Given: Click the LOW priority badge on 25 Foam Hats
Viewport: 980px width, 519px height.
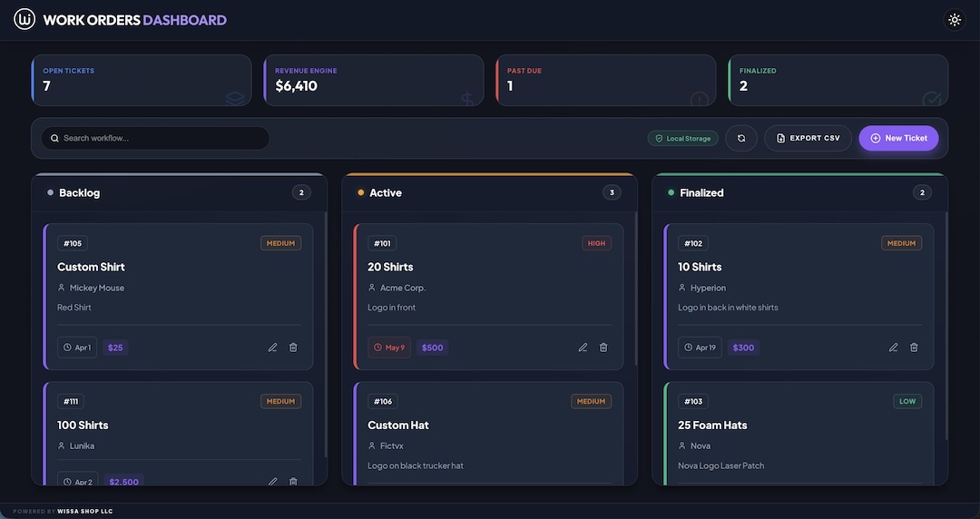Looking at the screenshot, I should point(907,401).
